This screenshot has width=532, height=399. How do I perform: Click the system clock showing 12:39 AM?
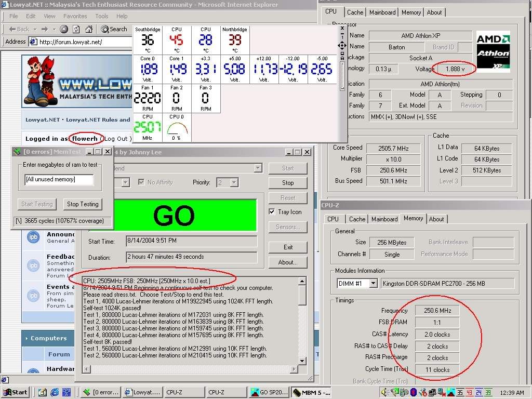[x=512, y=393]
